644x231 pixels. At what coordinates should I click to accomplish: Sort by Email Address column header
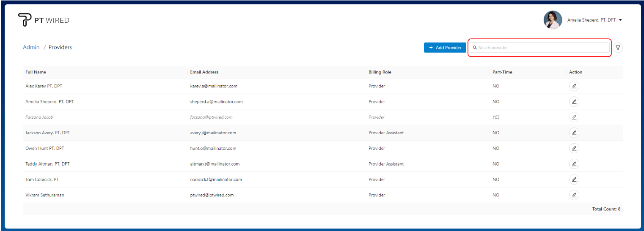pos(204,72)
